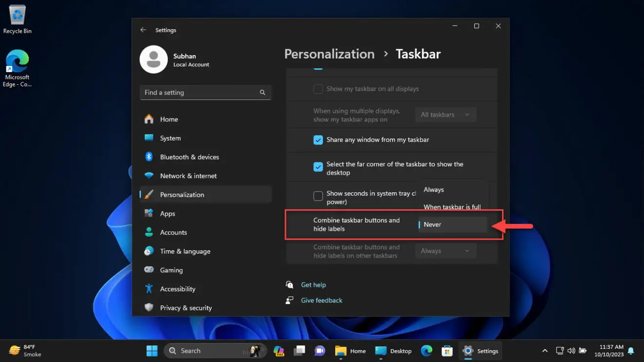Open the Apps settings section
This screenshot has width=644, height=362.
click(167, 213)
